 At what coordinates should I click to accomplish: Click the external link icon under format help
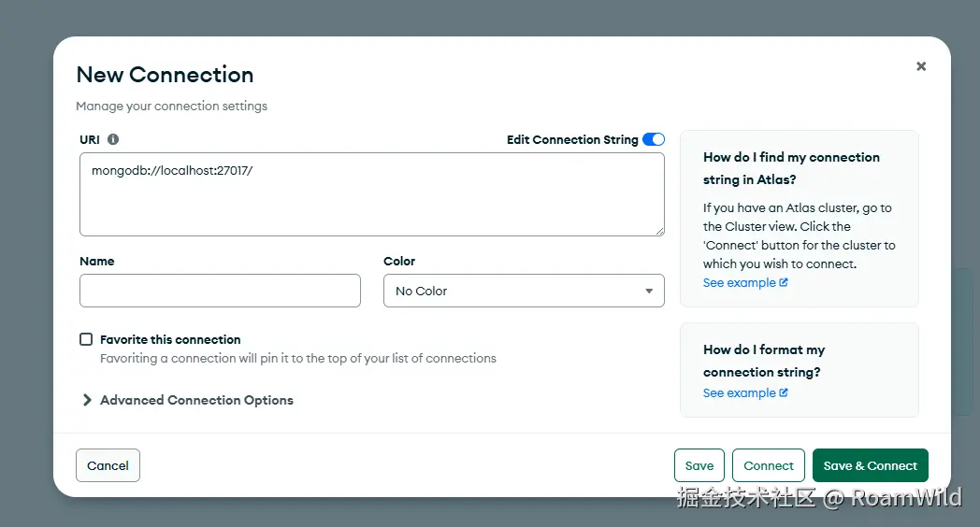point(783,392)
